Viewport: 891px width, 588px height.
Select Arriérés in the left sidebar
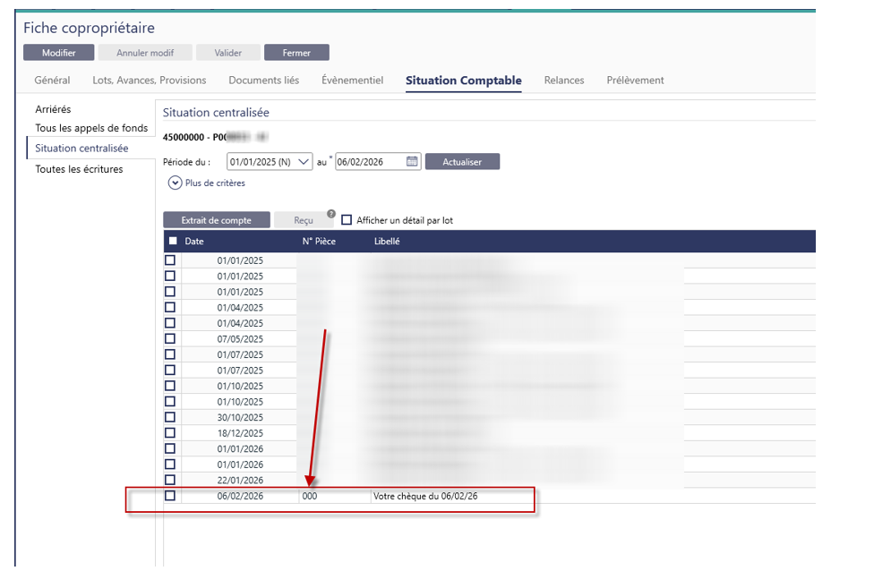53,109
